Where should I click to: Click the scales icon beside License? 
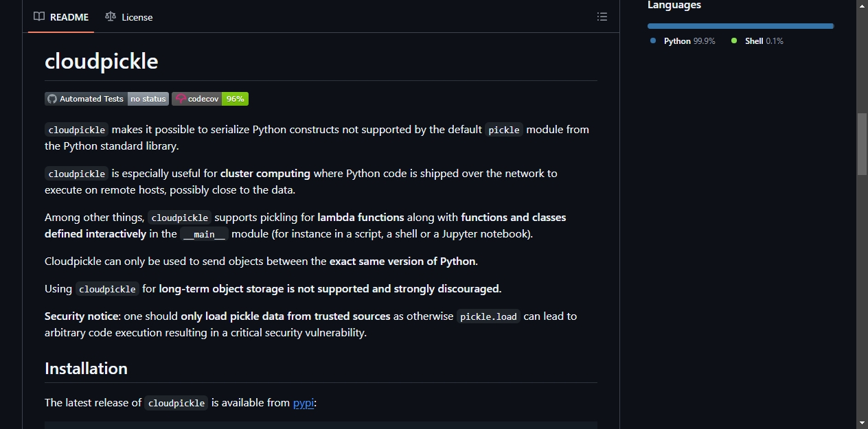[x=111, y=16]
